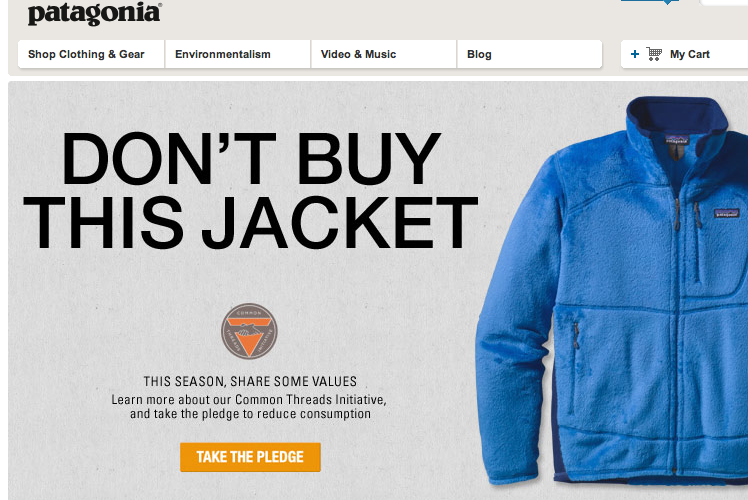
Task: Click the Don't Buy This Jacket headline
Action: 250,190
